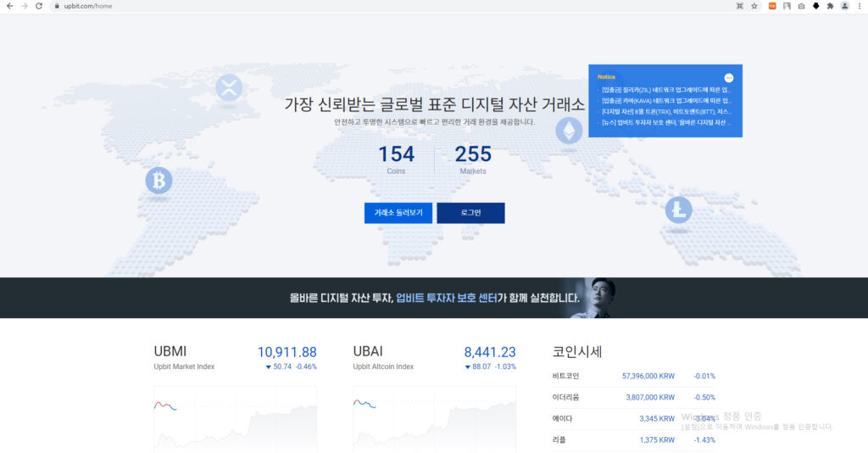
Task: Click the 57,396,000 KRW price
Action: click(648, 376)
